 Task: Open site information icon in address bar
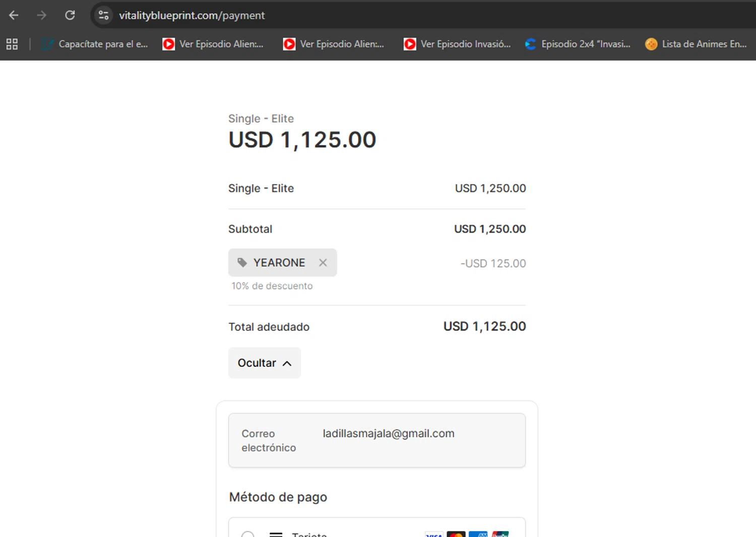click(104, 15)
